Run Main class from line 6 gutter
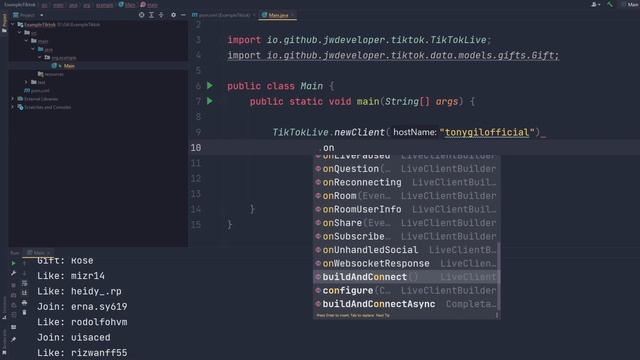The height and width of the screenshot is (360, 640). click(210, 86)
